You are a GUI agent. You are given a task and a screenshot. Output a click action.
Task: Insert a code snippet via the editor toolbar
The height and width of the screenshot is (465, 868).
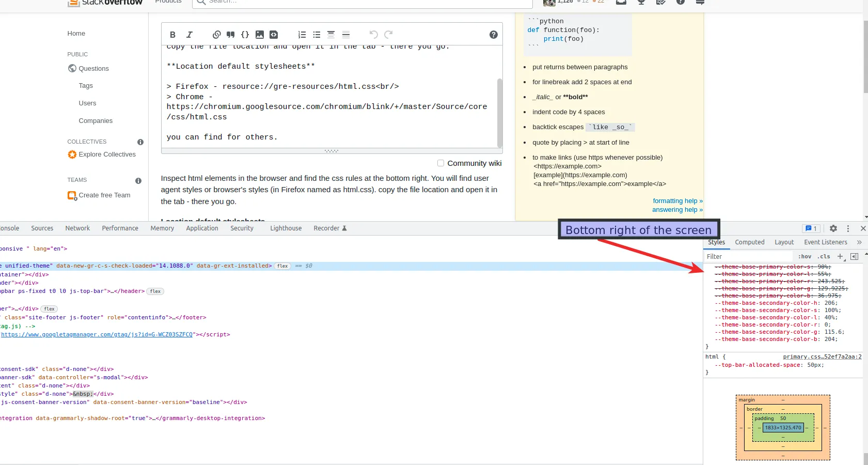click(x=274, y=35)
